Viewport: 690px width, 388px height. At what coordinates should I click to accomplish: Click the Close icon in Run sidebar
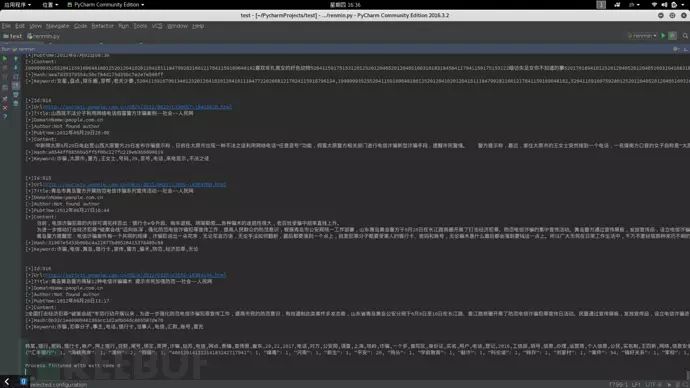click(x=5, y=107)
